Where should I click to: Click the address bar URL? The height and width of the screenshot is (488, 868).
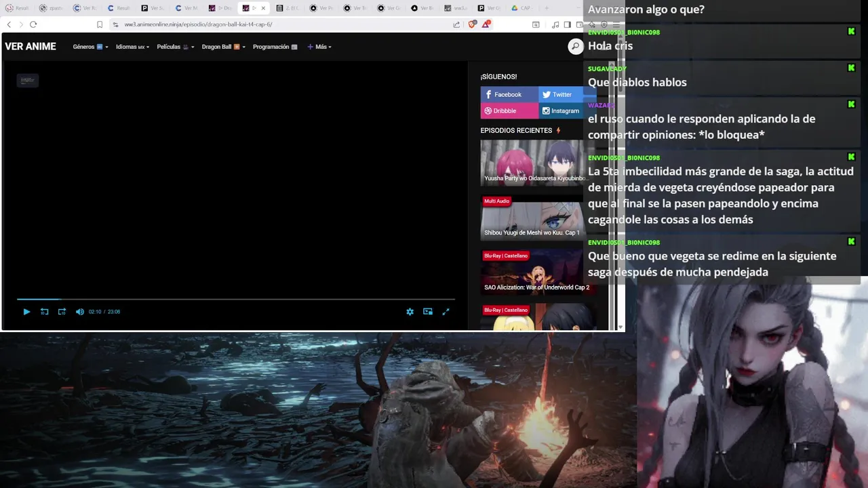198,24
